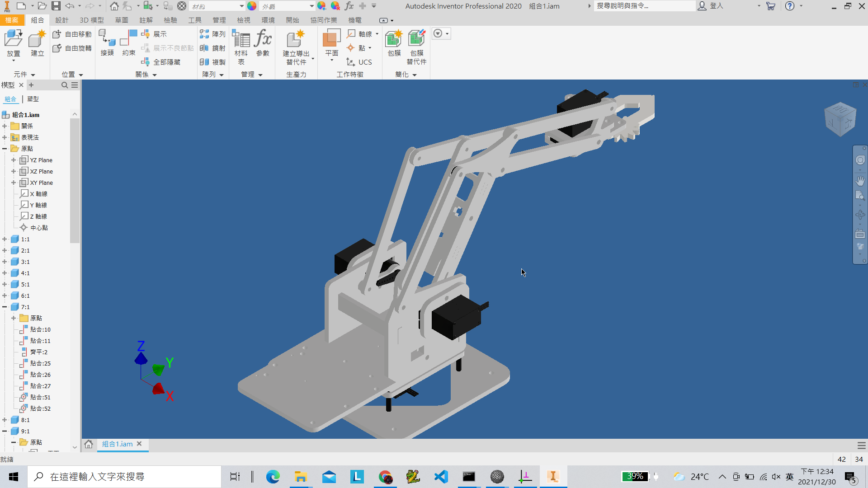The width and height of the screenshot is (868, 488).
Task: Switch to the 設計 ribbon tab
Action: [61, 20]
